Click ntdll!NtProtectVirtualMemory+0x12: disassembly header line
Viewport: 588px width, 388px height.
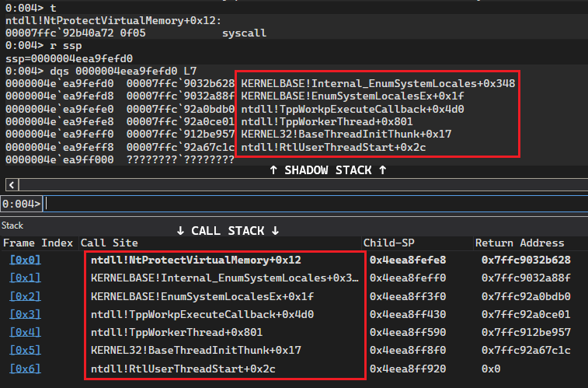113,20
